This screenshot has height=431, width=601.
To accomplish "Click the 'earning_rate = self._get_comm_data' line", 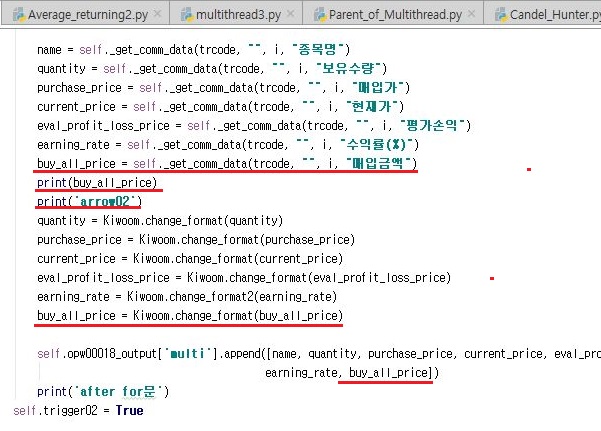I will tap(228, 145).
